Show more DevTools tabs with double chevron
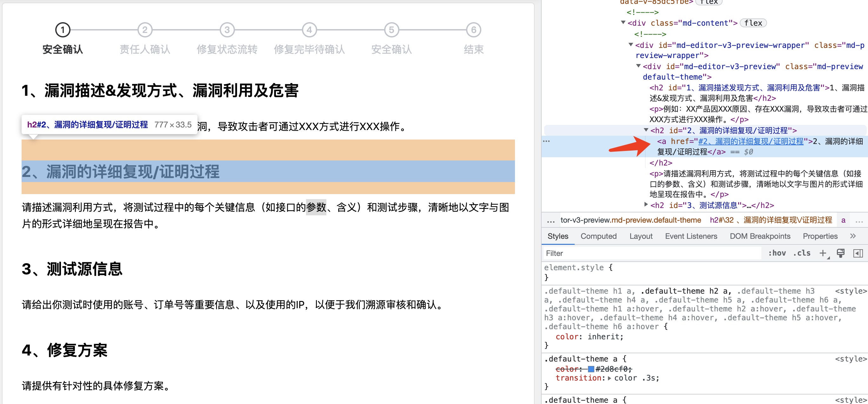 853,236
